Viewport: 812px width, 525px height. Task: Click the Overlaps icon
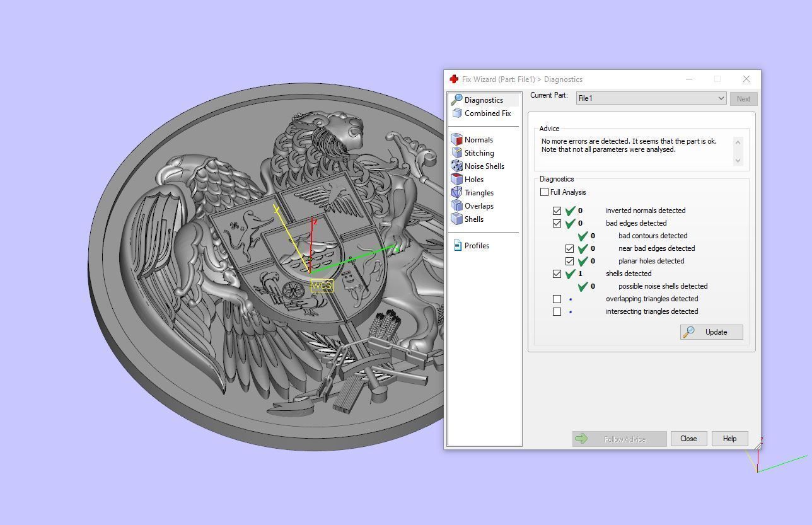click(457, 206)
